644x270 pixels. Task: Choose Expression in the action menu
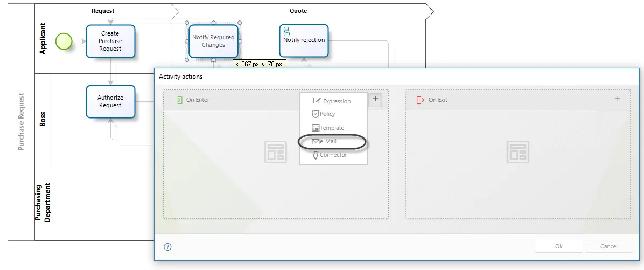333,101
